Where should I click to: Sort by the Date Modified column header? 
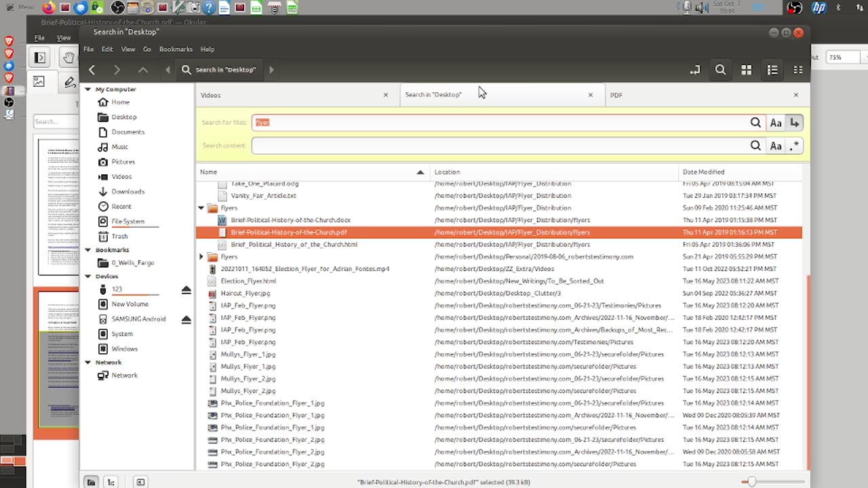(x=740, y=172)
